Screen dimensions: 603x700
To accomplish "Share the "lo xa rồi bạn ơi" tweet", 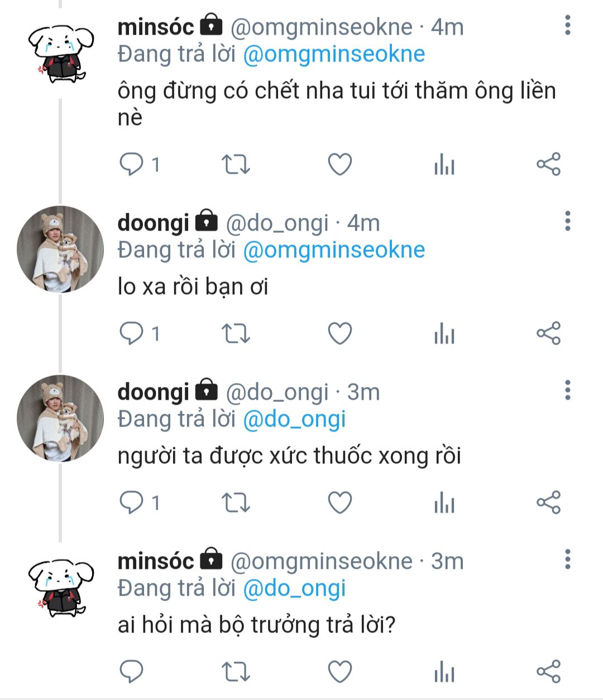I will (x=548, y=334).
